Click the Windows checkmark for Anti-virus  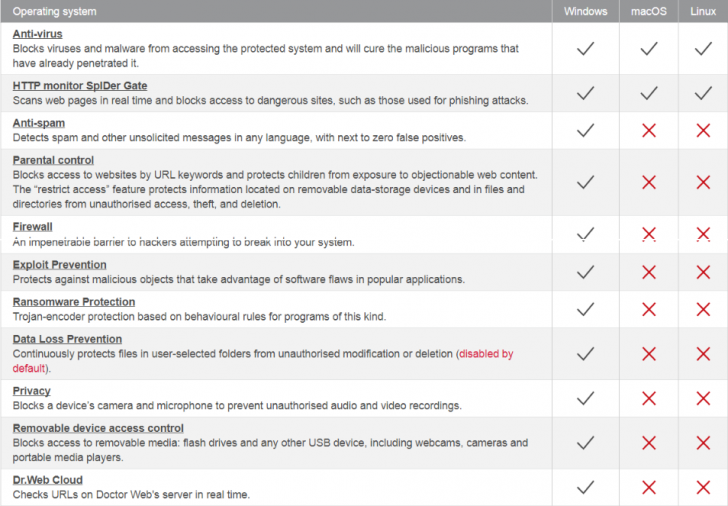pos(586,48)
